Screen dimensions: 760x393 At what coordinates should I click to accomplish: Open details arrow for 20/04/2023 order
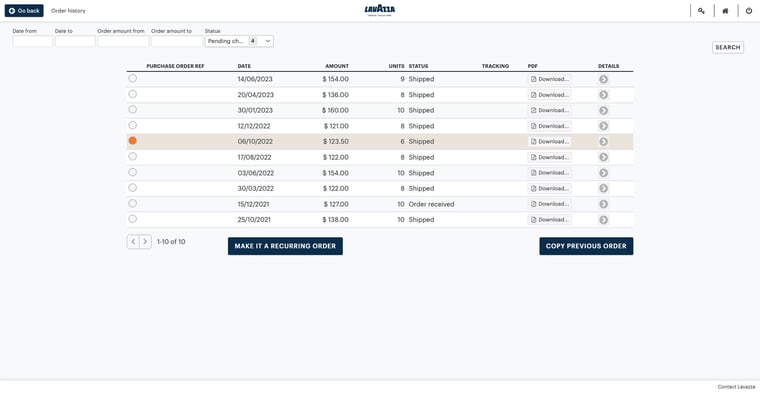[x=603, y=95]
